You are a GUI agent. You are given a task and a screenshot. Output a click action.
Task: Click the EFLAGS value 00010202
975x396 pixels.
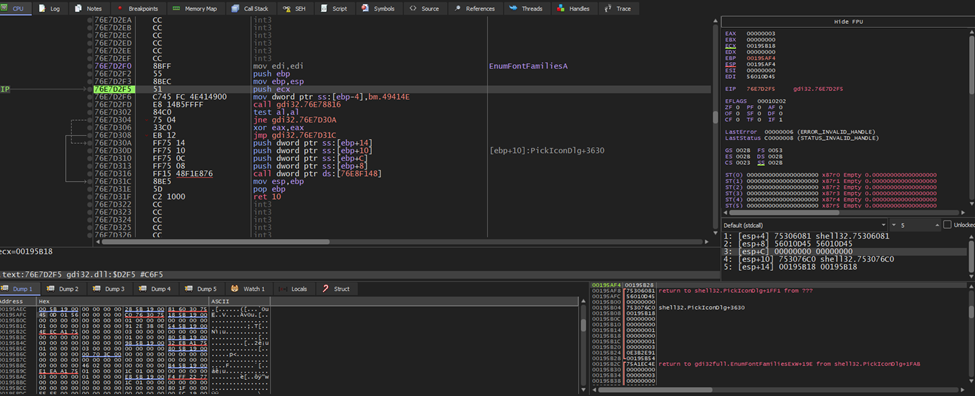tap(771, 101)
